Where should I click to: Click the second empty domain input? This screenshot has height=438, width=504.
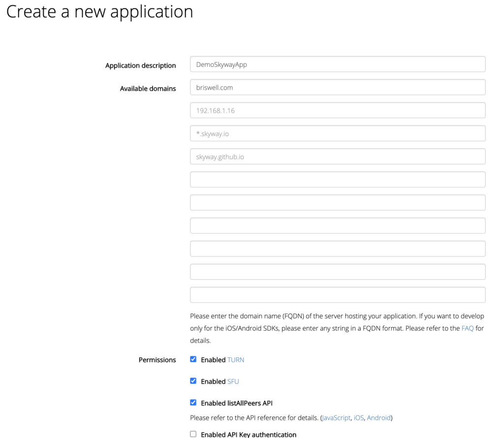click(337, 202)
